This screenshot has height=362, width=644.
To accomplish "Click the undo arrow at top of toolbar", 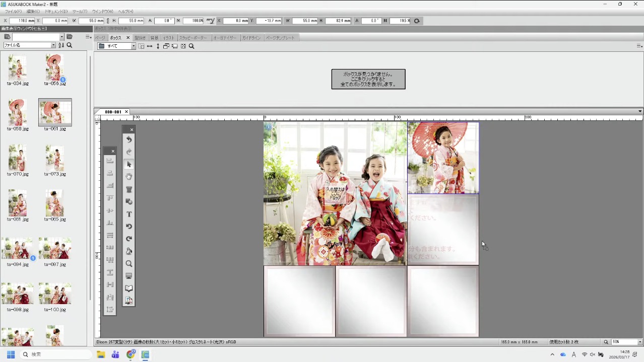I will coord(129,139).
